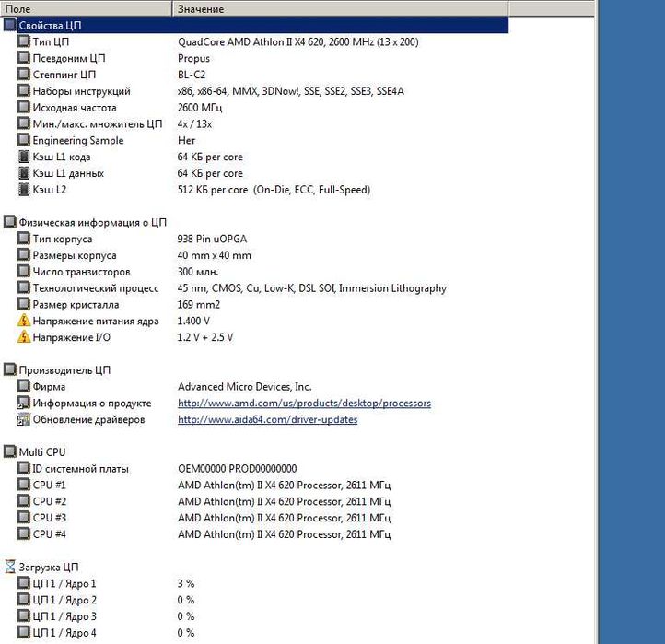Click the icon beside Информация о продукте
665x644 pixels.
coord(24,403)
